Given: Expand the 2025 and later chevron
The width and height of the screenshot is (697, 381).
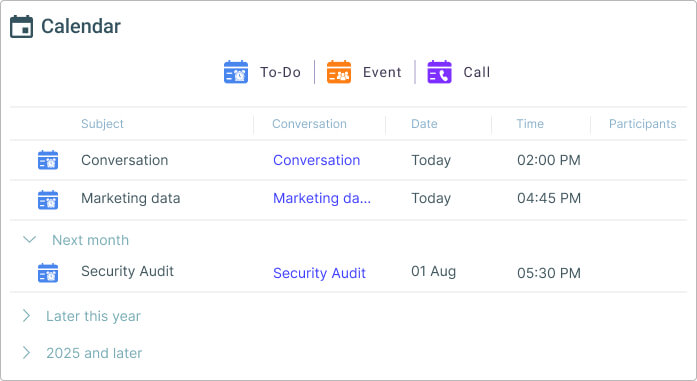Looking at the screenshot, I should [x=27, y=353].
